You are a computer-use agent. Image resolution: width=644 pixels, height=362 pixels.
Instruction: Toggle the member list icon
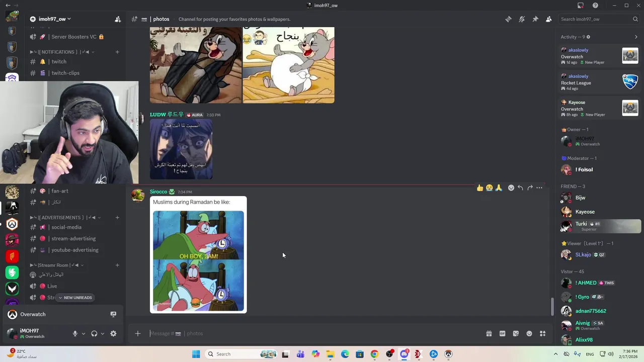(x=548, y=19)
